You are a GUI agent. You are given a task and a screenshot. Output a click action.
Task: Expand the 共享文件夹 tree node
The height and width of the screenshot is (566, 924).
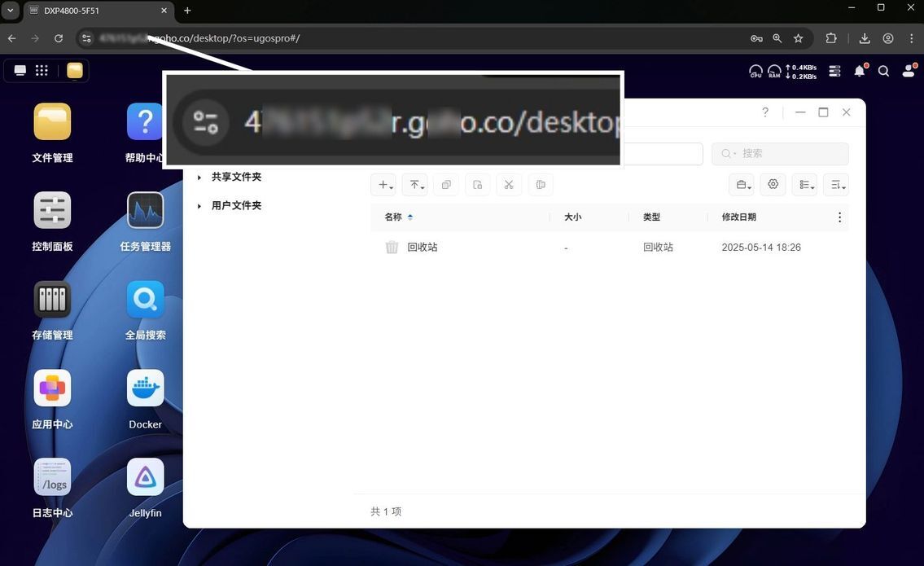pyautogui.click(x=199, y=177)
